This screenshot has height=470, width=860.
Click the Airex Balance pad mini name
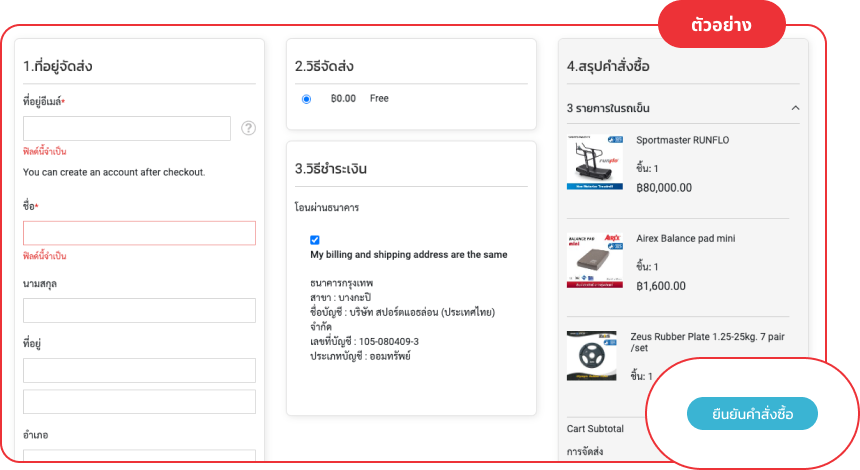coord(686,239)
